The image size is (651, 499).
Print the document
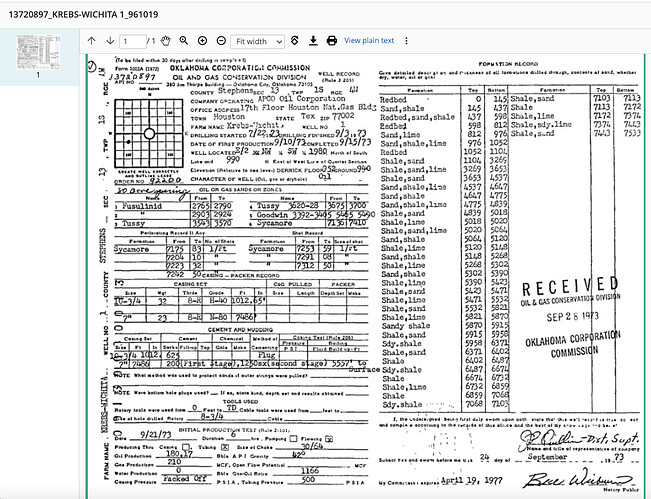(332, 41)
